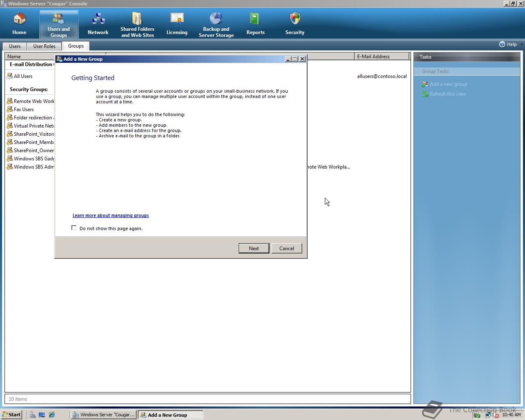Image resolution: width=525 pixels, height=420 pixels.
Task: Open the Start menu
Action: [x=11, y=415]
